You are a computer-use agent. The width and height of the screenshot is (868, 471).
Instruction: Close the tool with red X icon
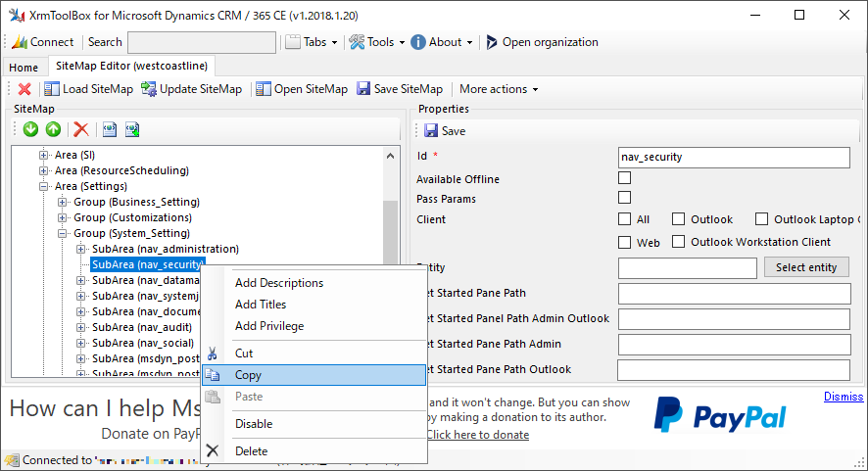[24, 89]
